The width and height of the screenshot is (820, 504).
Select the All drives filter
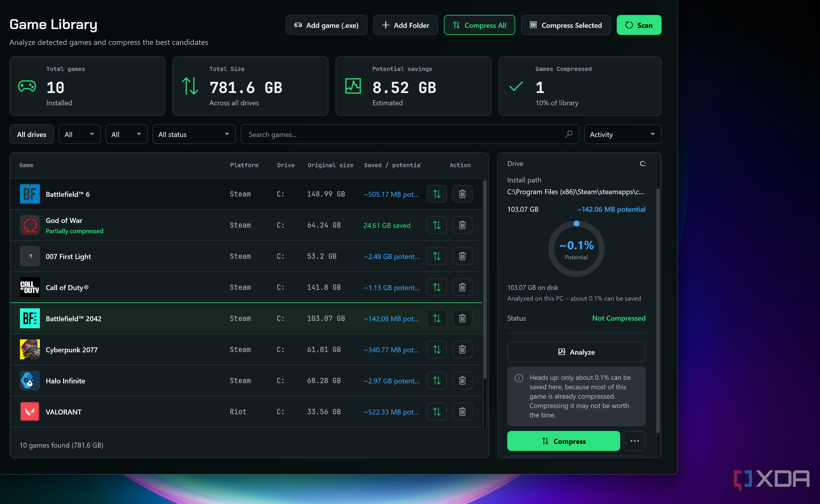coord(32,134)
